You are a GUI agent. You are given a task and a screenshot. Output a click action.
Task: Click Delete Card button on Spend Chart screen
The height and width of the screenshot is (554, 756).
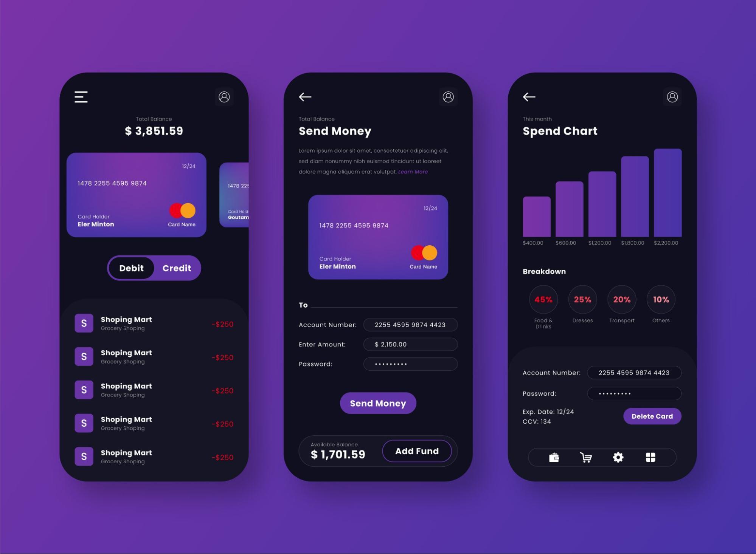click(x=651, y=416)
